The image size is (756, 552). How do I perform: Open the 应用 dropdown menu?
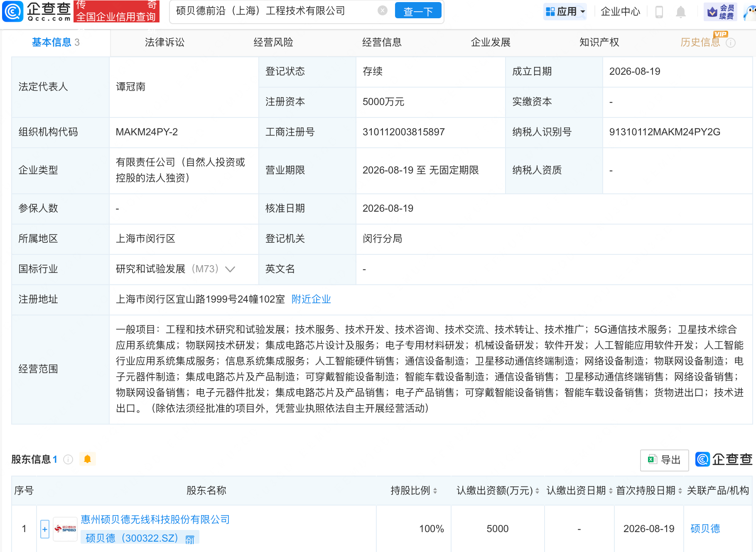[x=565, y=12]
